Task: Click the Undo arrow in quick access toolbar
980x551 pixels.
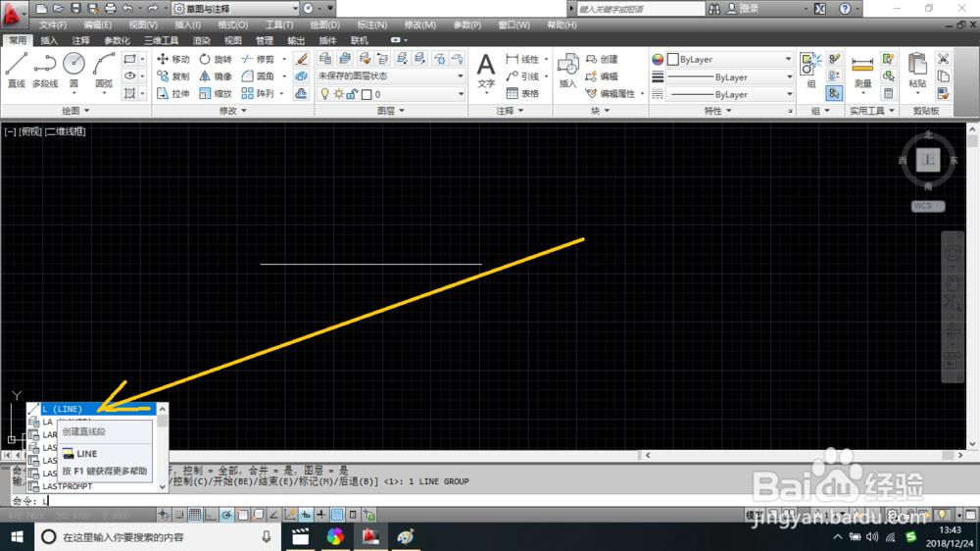Action: (x=127, y=9)
